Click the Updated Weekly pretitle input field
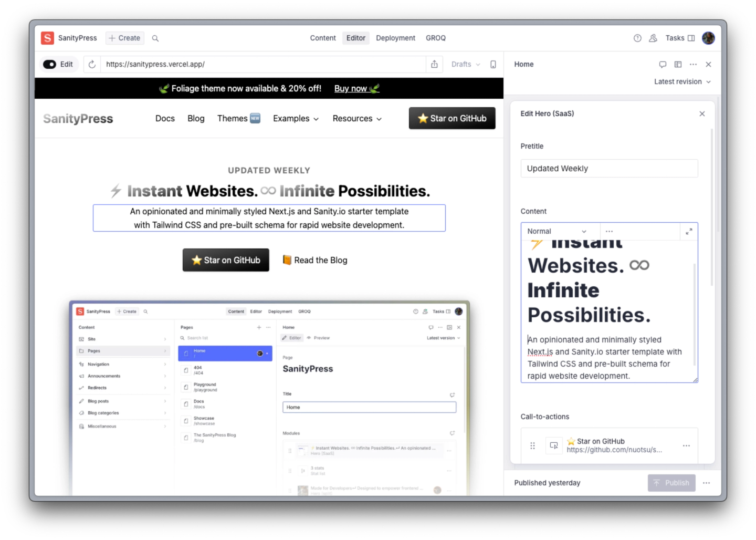Screen dimensions: 756x540 coord(609,168)
